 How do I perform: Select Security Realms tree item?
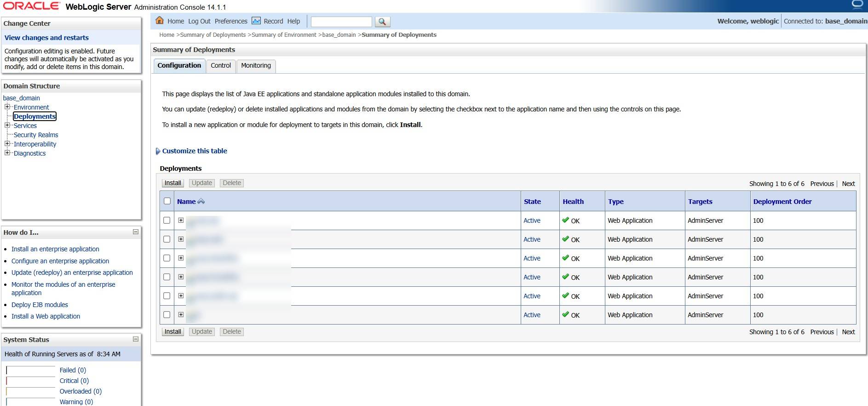tap(36, 135)
